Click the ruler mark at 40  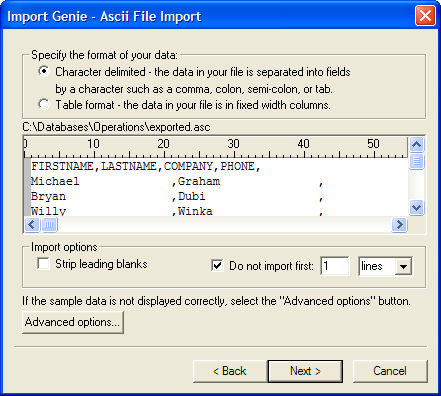click(x=303, y=144)
